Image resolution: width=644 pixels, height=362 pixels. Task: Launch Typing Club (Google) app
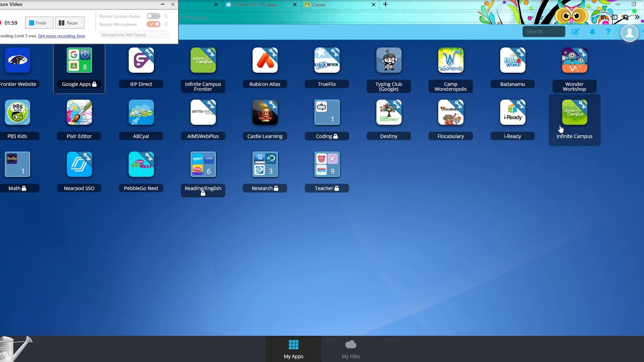click(389, 60)
